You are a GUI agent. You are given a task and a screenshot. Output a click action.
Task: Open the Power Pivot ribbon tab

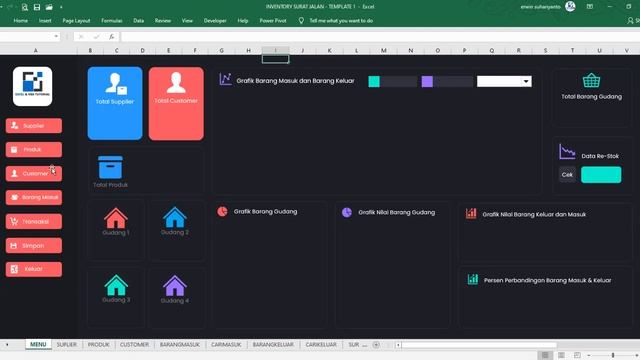click(x=273, y=20)
